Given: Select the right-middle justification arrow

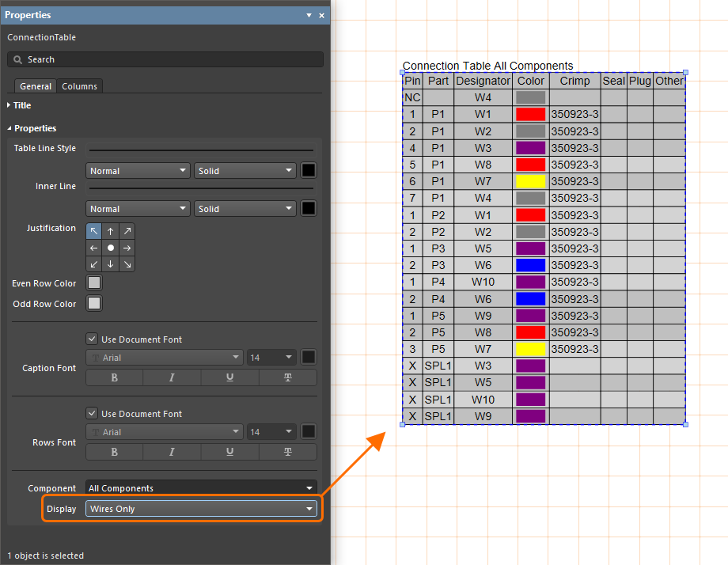Looking at the screenshot, I should tap(127, 248).
